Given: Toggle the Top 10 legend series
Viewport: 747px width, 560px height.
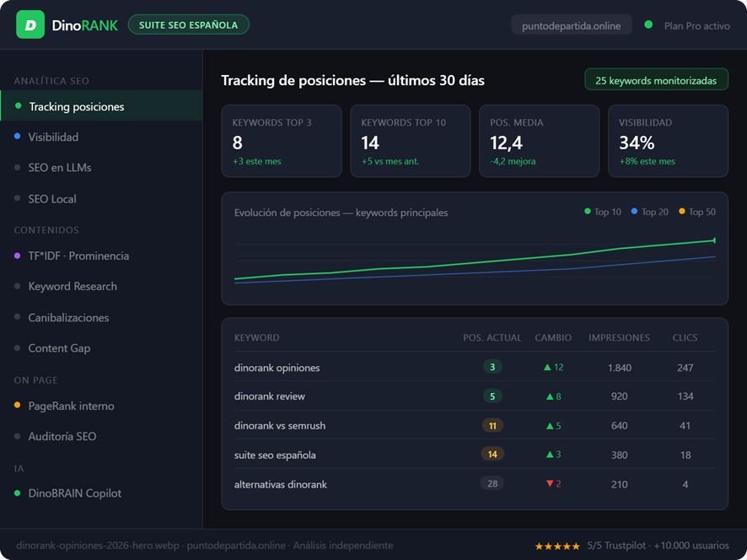Looking at the screenshot, I should pyautogui.click(x=603, y=212).
